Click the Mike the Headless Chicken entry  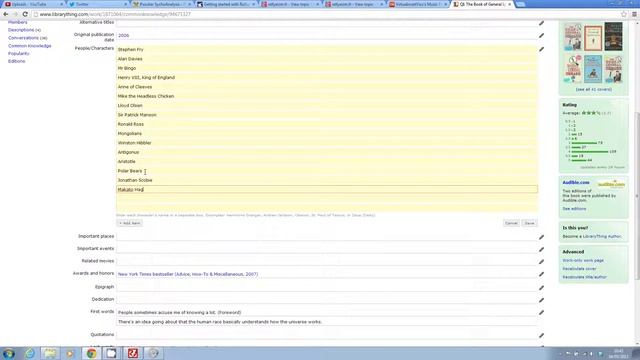327,96
